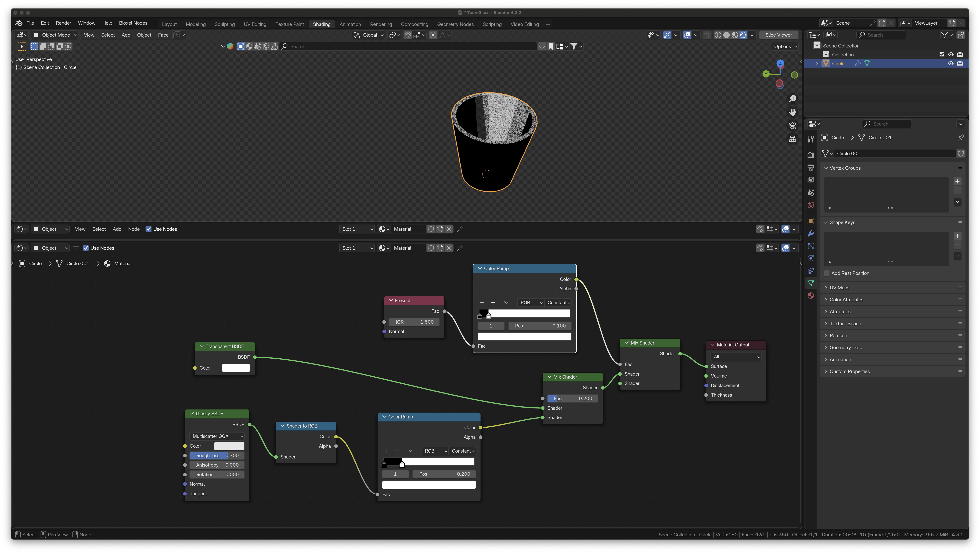Hide Collection using its eye icon
The image size is (980, 553).
951,55
